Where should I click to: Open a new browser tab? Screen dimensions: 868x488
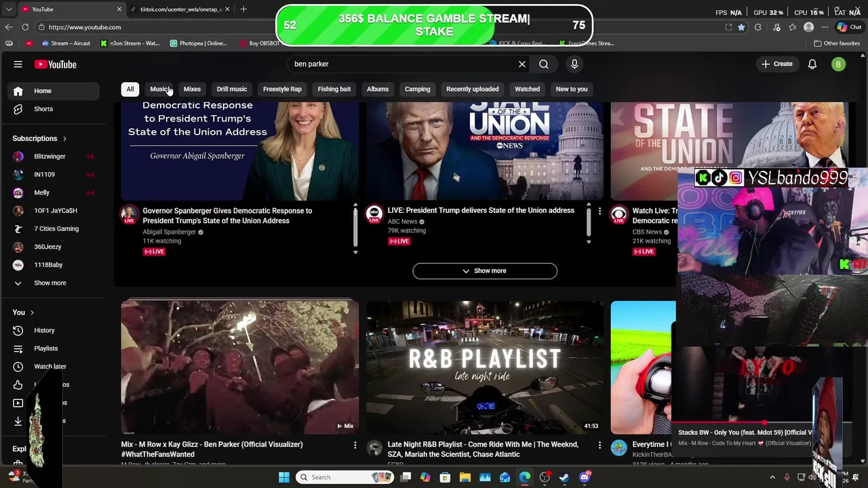(x=243, y=9)
